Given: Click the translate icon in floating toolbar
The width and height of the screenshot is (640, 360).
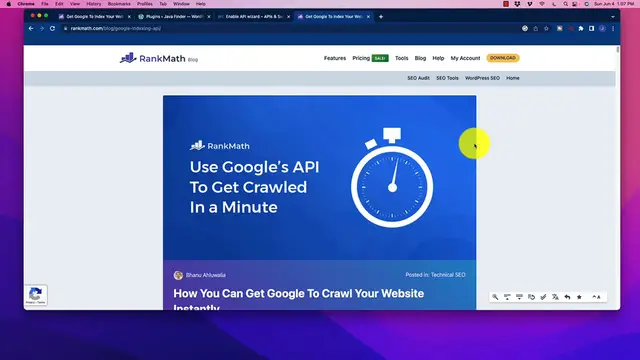Looking at the screenshot, I should tap(555, 297).
